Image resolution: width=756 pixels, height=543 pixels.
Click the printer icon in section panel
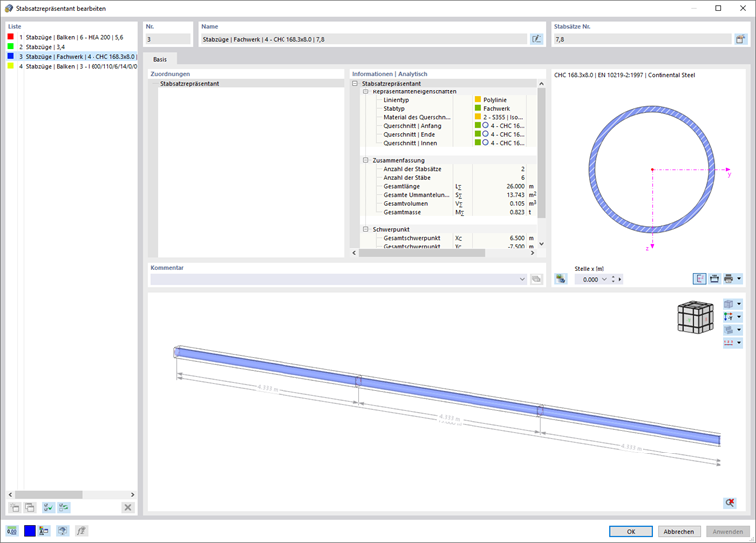[x=728, y=279]
